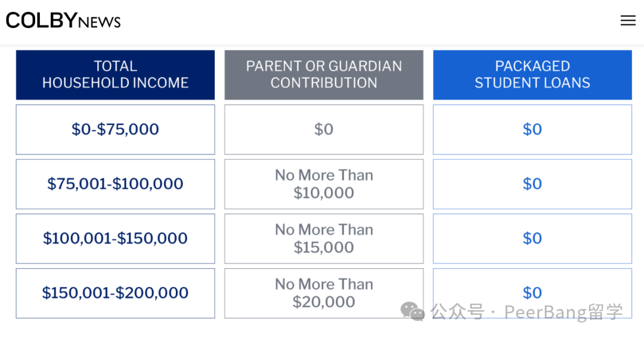Click the No More Than $10,000 cell
Image resolution: width=644 pixels, height=338 pixels.
point(324,184)
